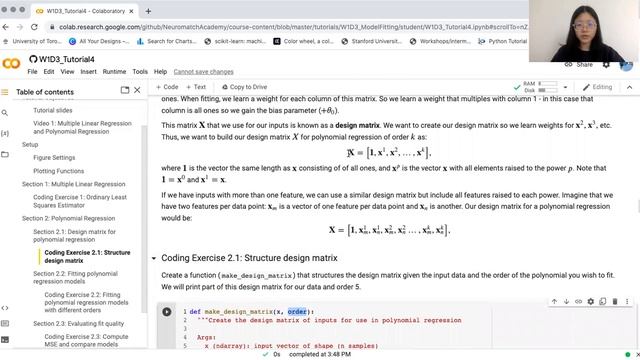The image size is (640, 360).
Task: Move the cell down with arrow icon
Action: click(567, 302)
